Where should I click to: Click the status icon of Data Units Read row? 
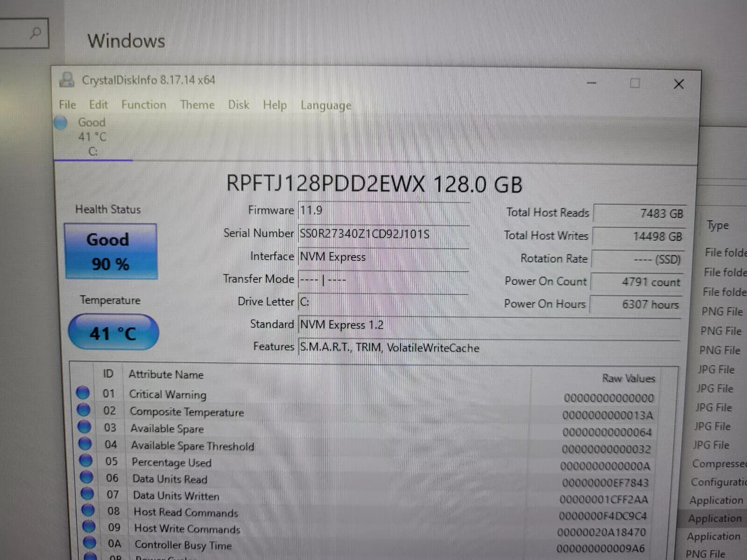tap(86, 477)
